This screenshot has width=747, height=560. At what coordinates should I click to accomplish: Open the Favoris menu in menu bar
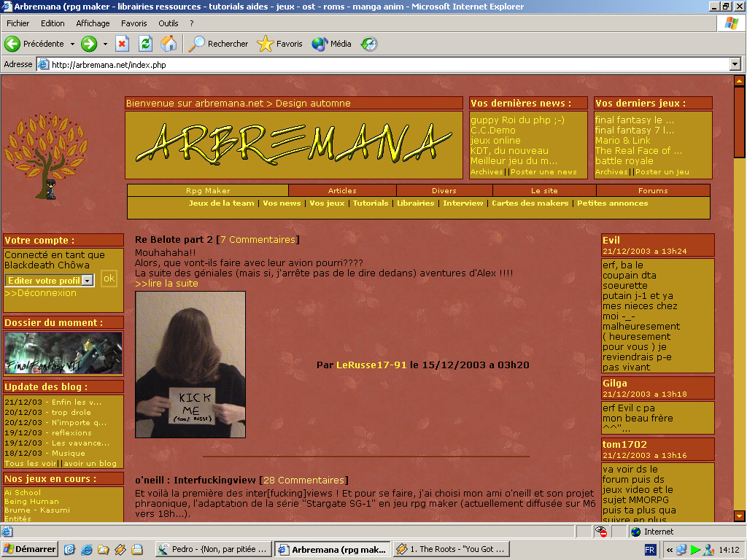click(134, 23)
